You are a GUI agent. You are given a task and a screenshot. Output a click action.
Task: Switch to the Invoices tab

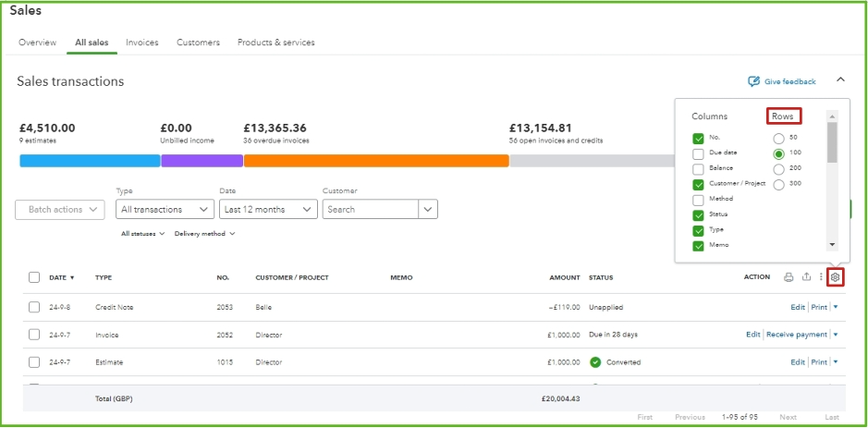(142, 43)
